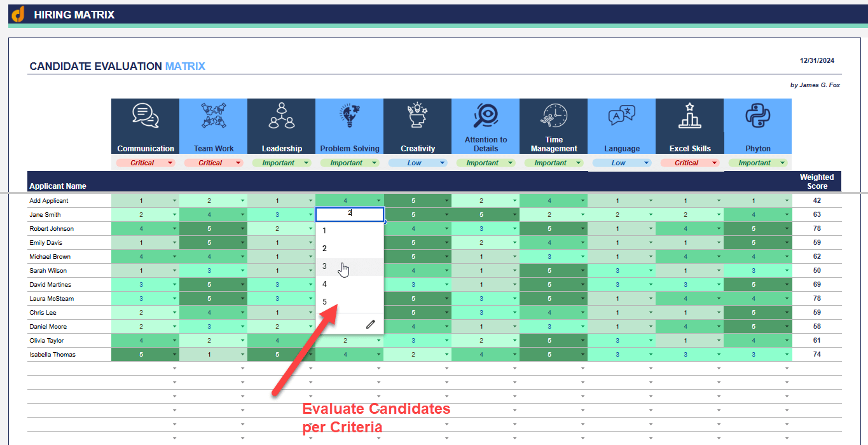The image size is (868, 445).
Task: Click the Attention to Details magnifier icon
Action: [486, 115]
